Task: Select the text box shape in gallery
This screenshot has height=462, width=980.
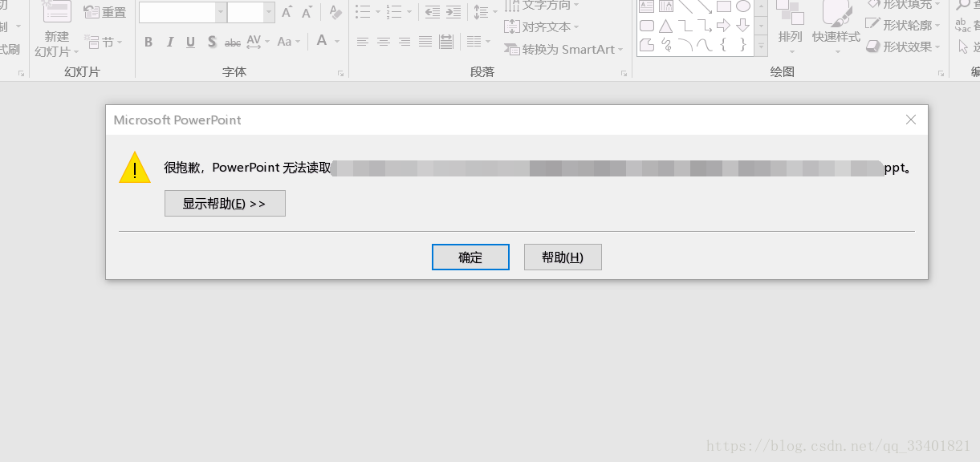Action: (646, 6)
